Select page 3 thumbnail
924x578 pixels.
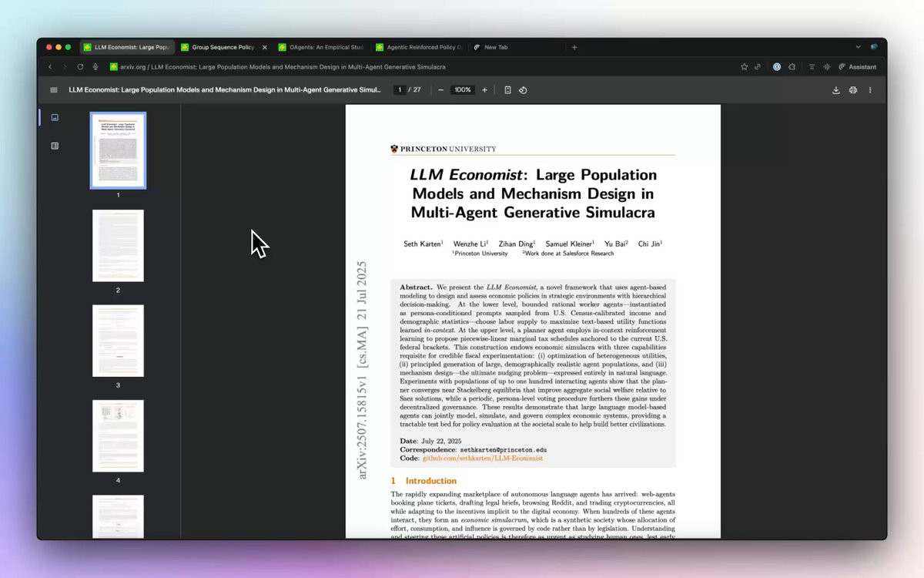(118, 341)
